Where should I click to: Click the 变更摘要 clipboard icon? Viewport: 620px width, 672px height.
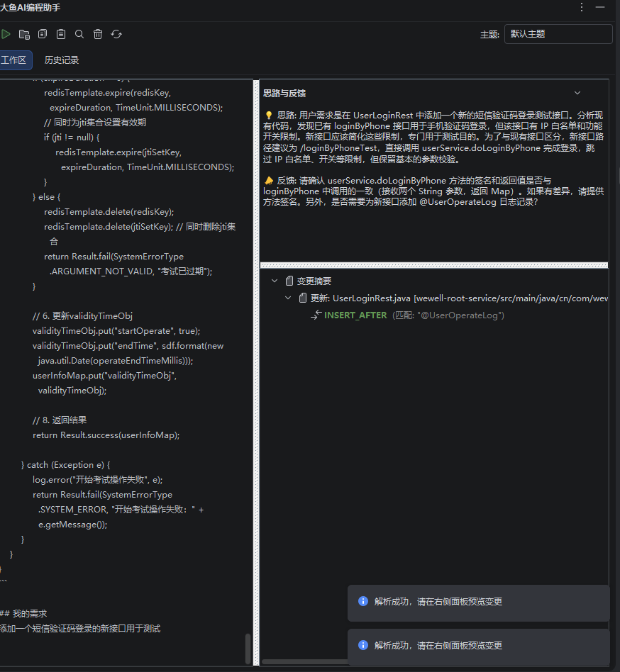[x=289, y=281]
